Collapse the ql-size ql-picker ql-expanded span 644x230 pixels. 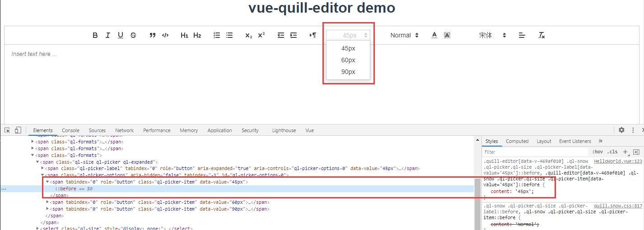(38, 162)
